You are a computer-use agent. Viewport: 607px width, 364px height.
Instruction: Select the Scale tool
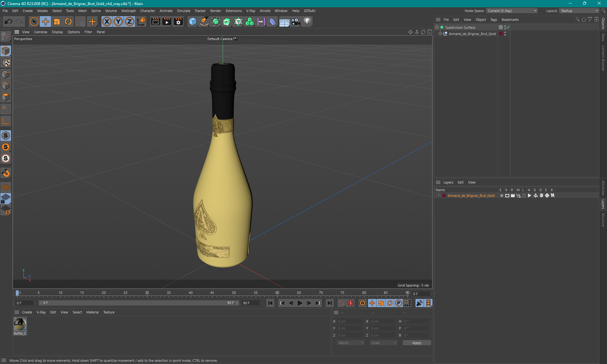coord(57,21)
